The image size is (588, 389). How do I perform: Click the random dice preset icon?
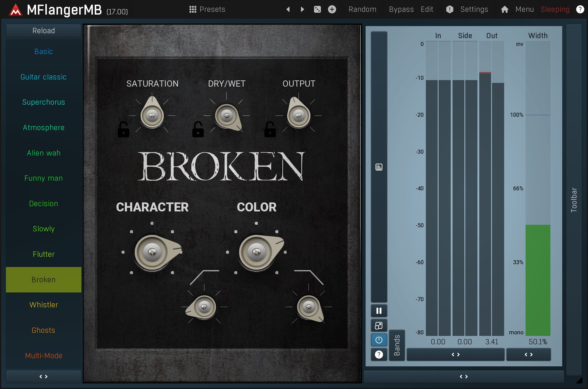pos(317,9)
